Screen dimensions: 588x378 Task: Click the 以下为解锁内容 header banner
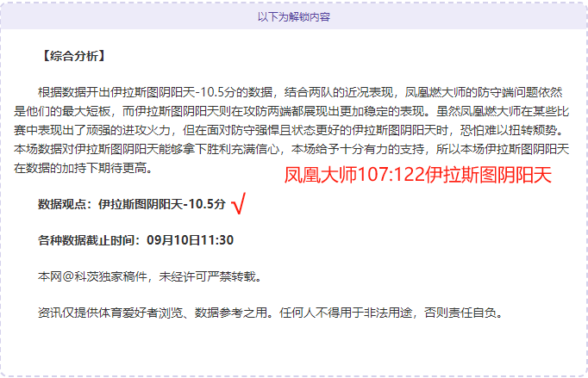(294, 17)
